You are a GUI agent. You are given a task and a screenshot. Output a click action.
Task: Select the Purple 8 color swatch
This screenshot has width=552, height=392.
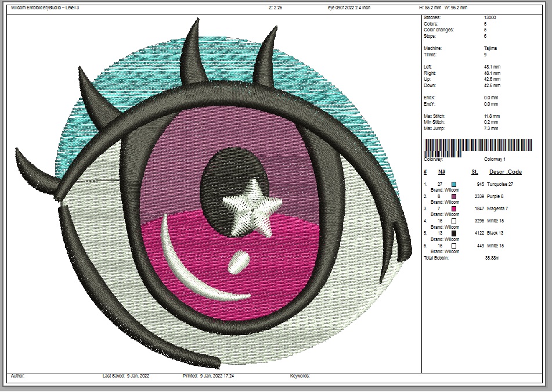[454, 197]
